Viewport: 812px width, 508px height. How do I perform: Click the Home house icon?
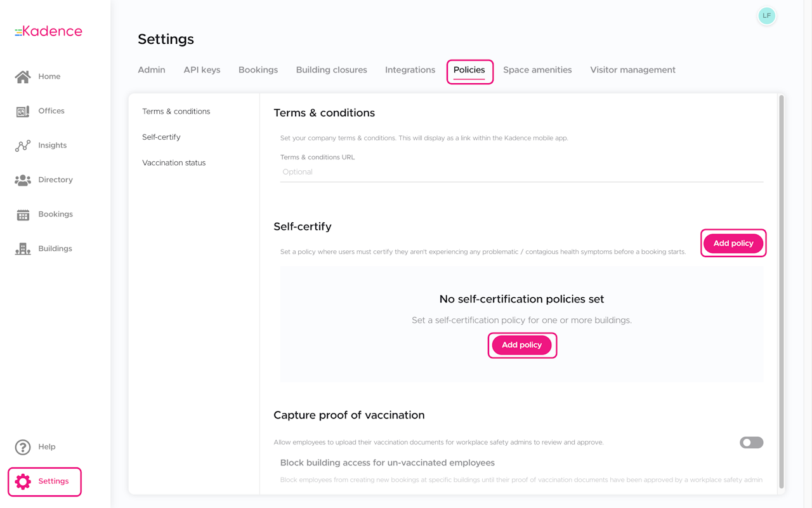[23, 77]
